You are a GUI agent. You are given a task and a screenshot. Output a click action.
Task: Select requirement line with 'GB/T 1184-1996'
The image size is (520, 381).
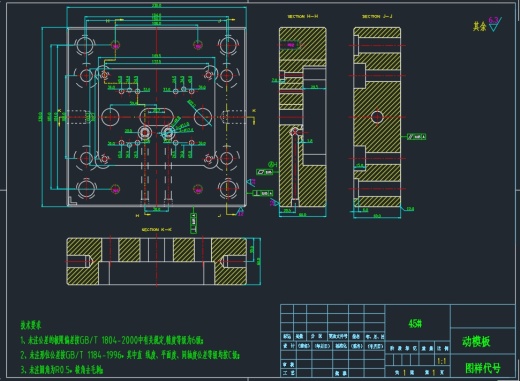pos(130,355)
